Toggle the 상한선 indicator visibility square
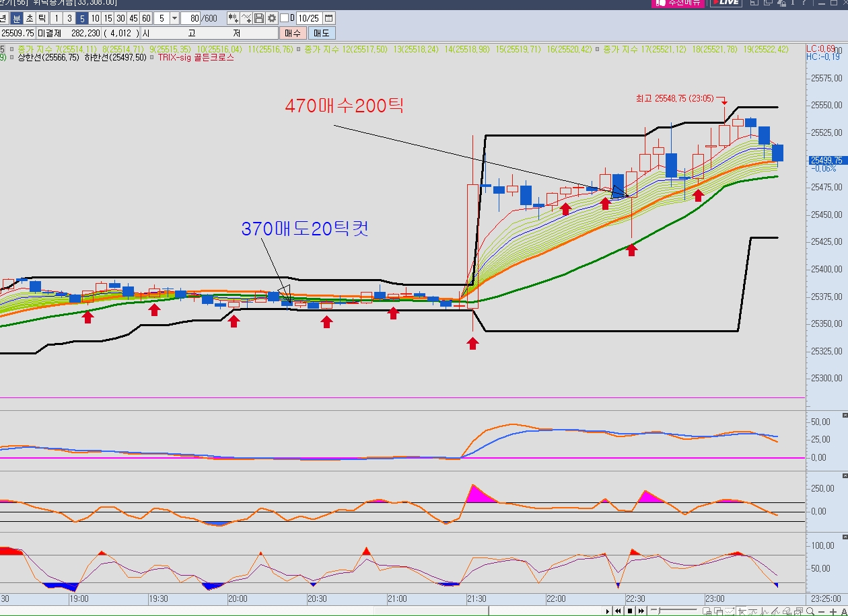848x616 pixels. (12, 58)
